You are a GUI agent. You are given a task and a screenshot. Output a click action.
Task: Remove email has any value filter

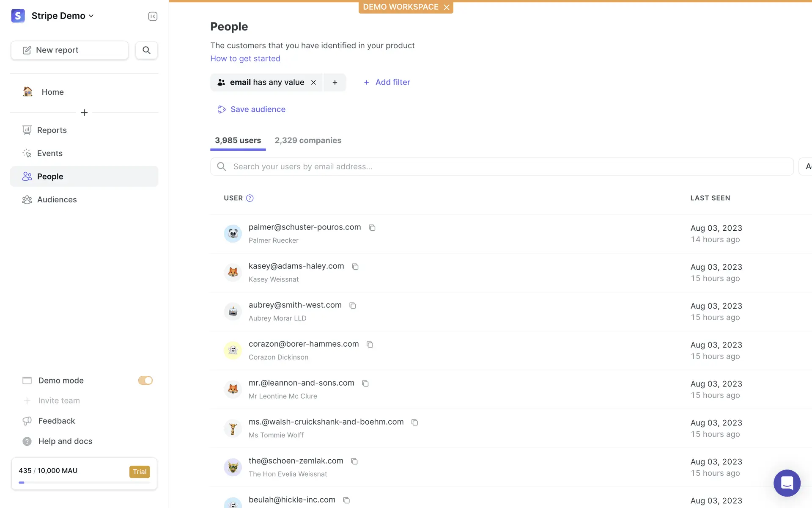[x=313, y=83]
